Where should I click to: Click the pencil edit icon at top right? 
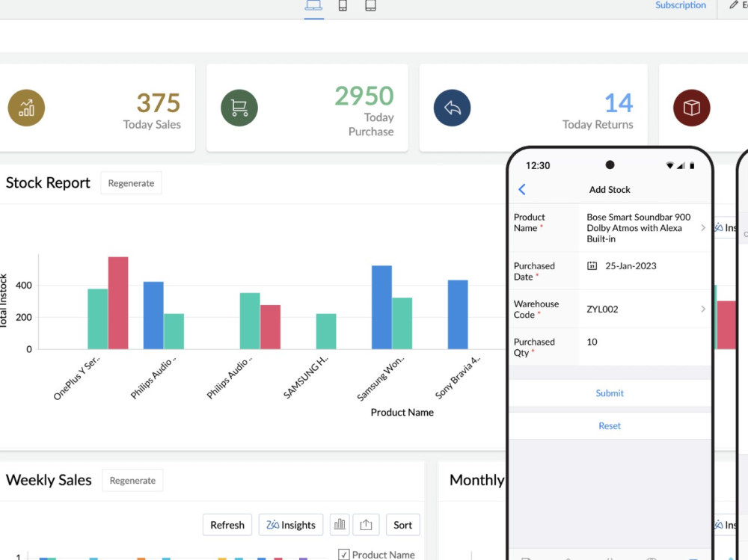point(734,4)
